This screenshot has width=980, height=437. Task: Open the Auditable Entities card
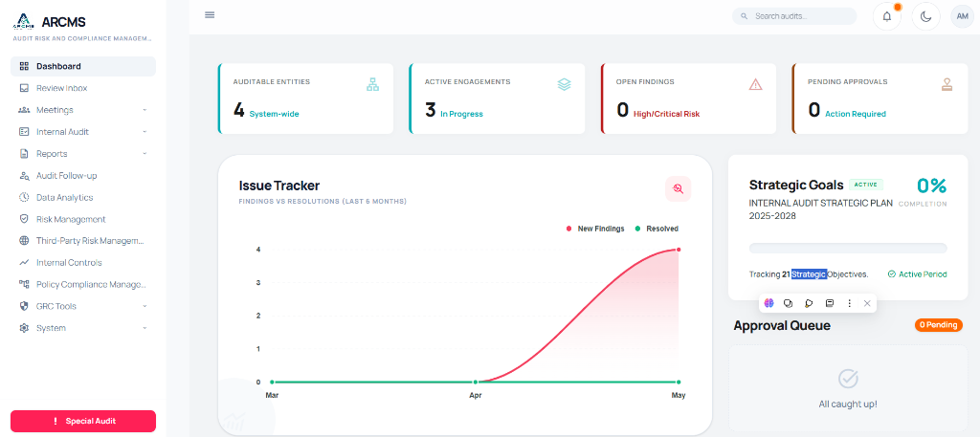click(305, 98)
